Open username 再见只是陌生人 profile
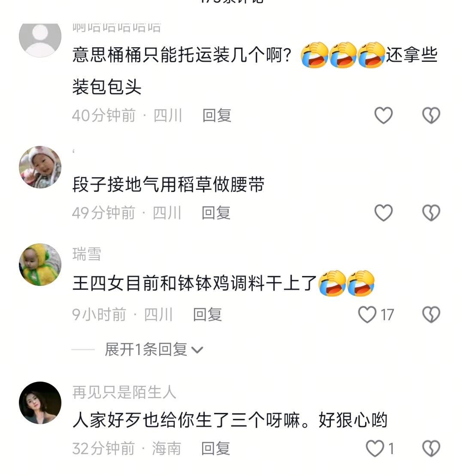 tap(124, 392)
